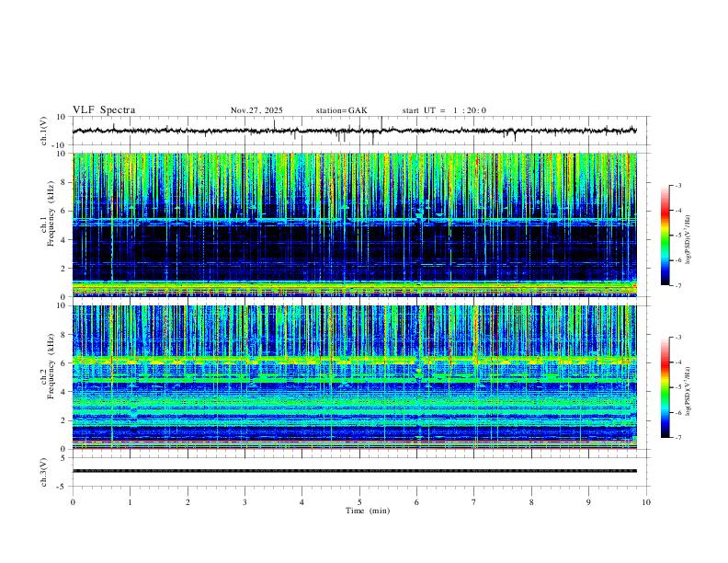Click the "2" tick on the Time axis
Screen dimensions: 728x563
[188, 502]
